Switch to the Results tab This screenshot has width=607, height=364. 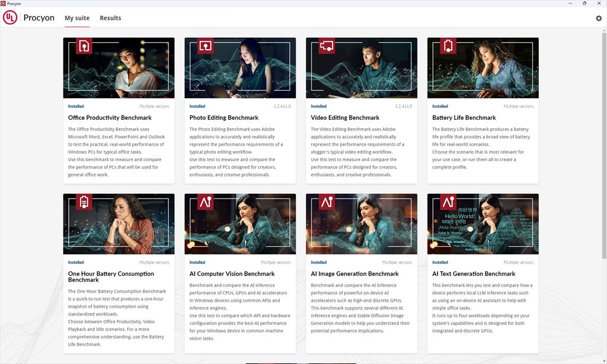click(110, 18)
